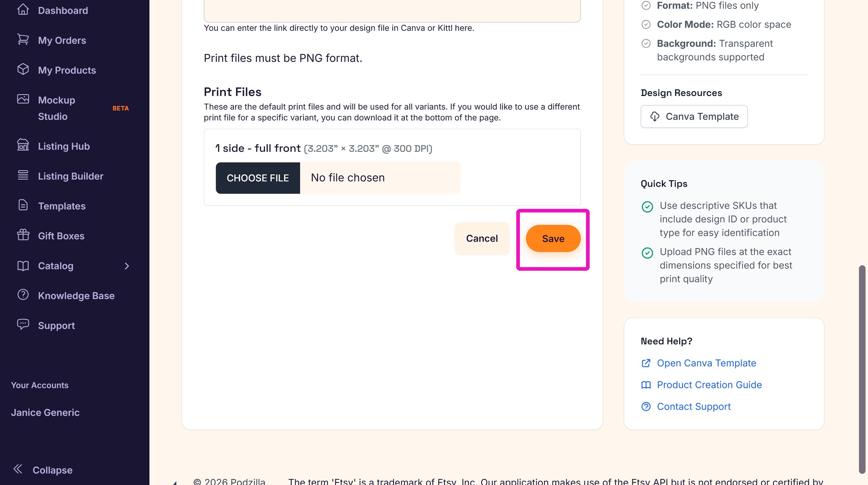
Task: Download the Canva Template
Action: click(694, 116)
